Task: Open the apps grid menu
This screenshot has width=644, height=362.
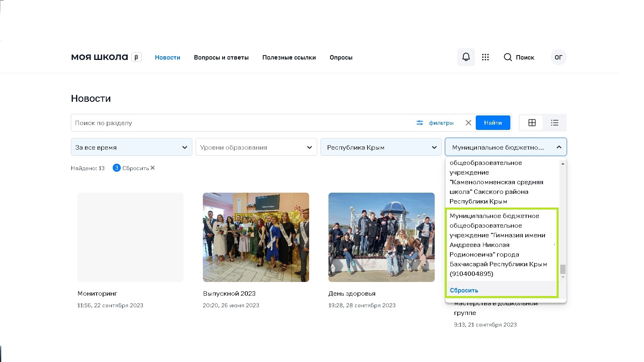Action: [x=485, y=57]
